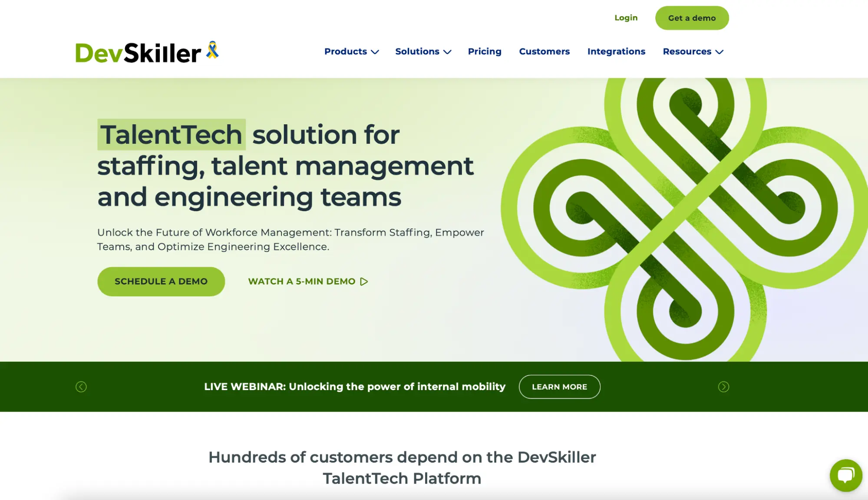
Task: Select the Pricing navigation item
Action: point(485,51)
